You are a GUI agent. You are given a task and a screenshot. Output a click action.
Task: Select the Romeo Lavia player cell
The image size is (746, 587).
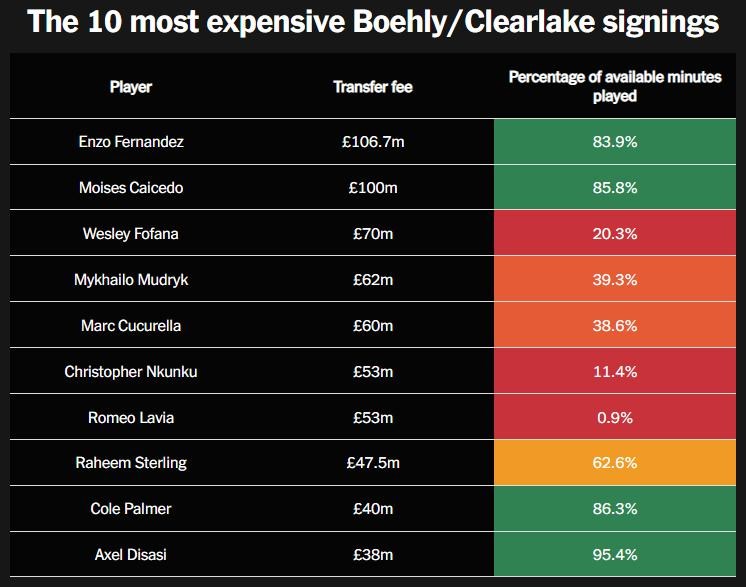(x=131, y=417)
